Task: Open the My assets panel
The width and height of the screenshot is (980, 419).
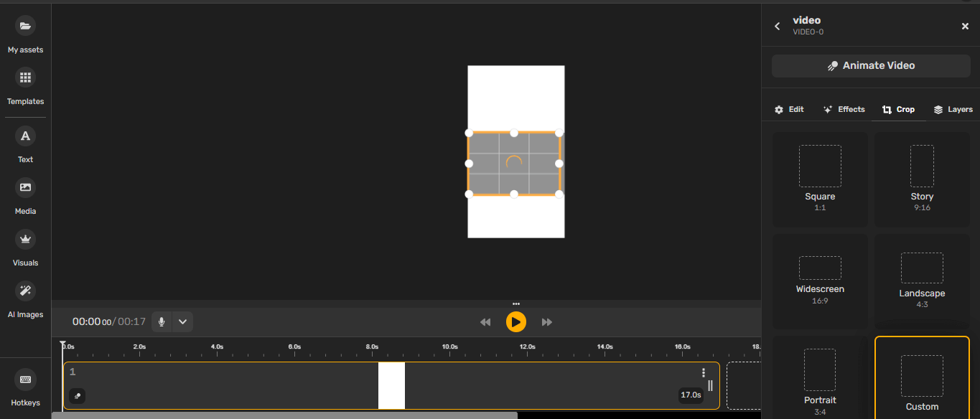Action: tap(25, 32)
